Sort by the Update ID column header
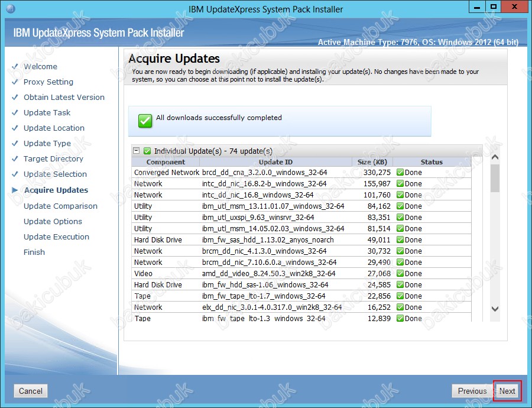This screenshot has width=532, height=408. (275, 162)
